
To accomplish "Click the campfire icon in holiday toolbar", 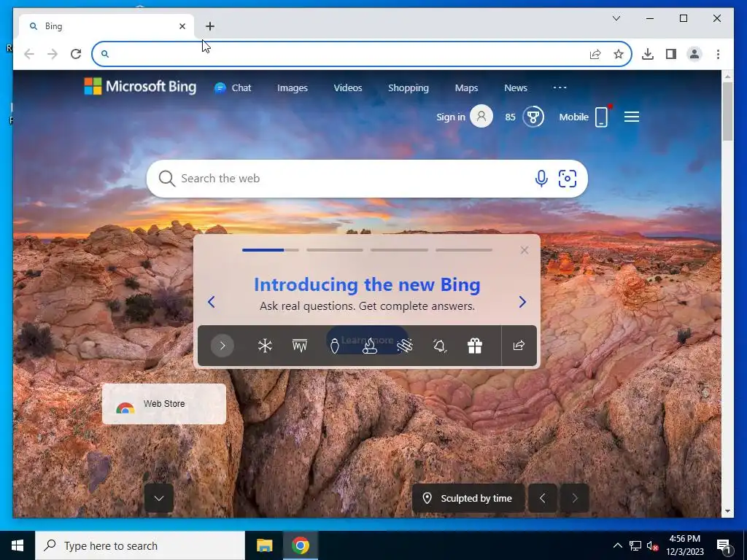I will (370, 346).
